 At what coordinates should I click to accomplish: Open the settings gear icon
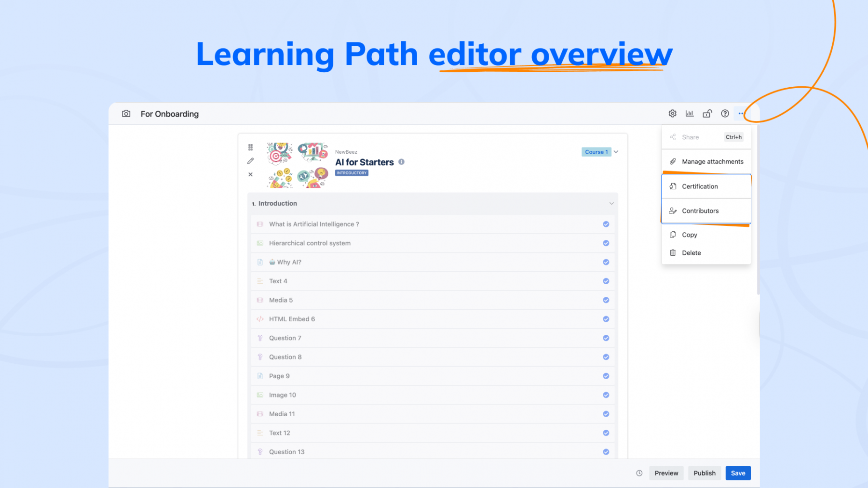pyautogui.click(x=672, y=114)
